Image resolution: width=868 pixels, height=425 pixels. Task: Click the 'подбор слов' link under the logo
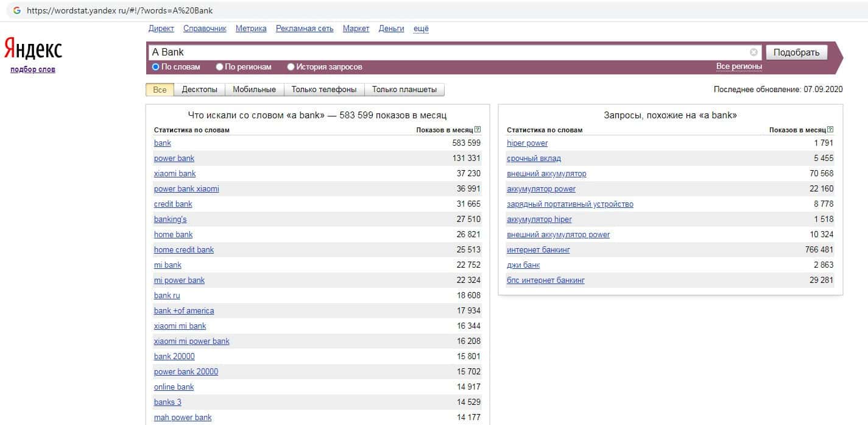pos(33,70)
